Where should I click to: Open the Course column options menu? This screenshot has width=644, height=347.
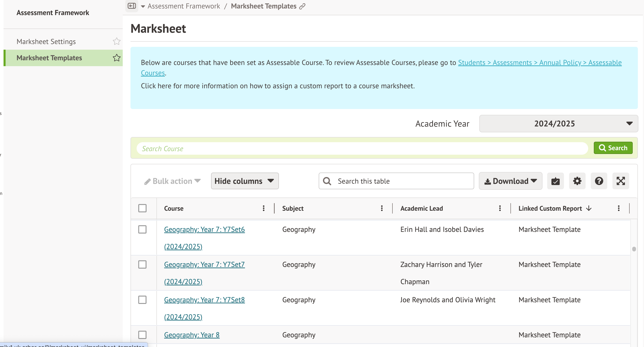point(264,208)
